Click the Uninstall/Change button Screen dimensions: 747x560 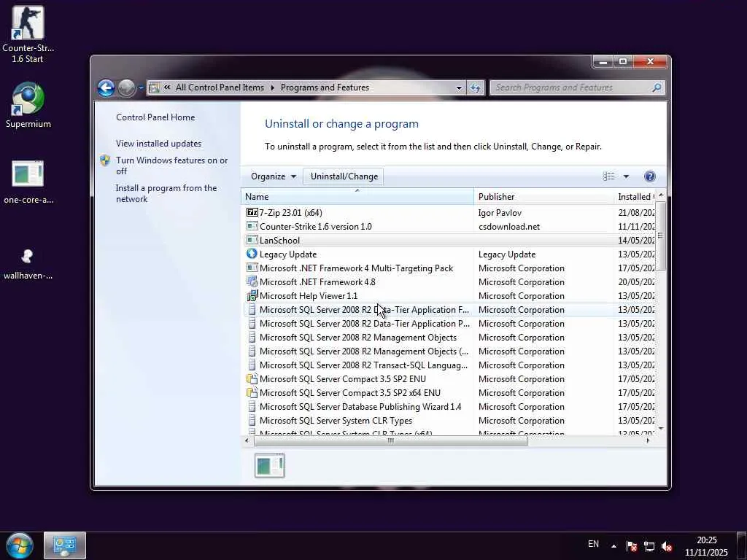344,176
